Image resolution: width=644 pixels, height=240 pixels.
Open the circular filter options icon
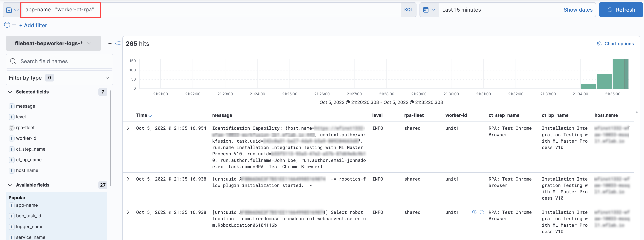(7, 25)
